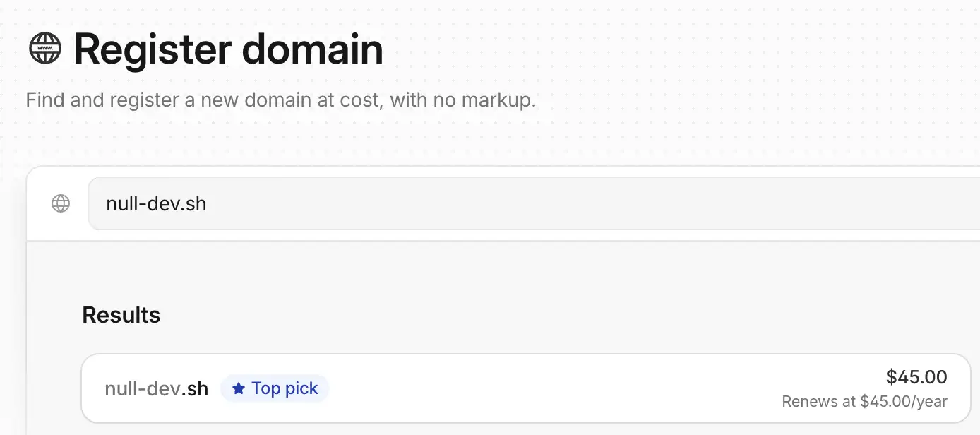This screenshot has height=435, width=980.
Task: Click the $45.00 price on the result
Action: 916,377
